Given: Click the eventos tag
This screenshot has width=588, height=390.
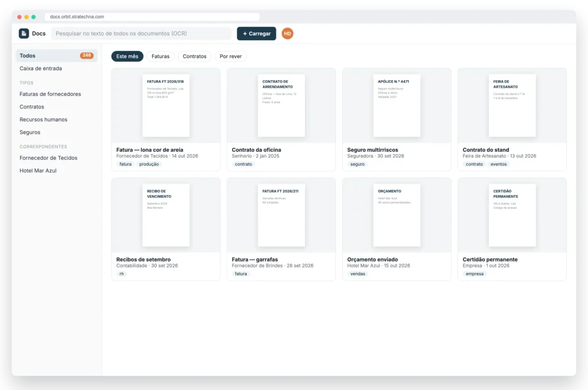Looking at the screenshot, I should pos(498,164).
